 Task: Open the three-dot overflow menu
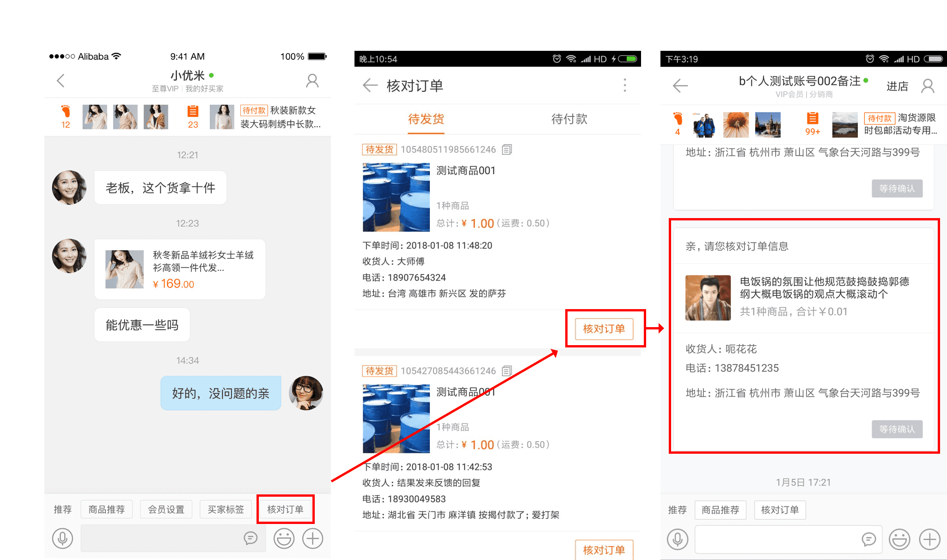click(x=625, y=85)
